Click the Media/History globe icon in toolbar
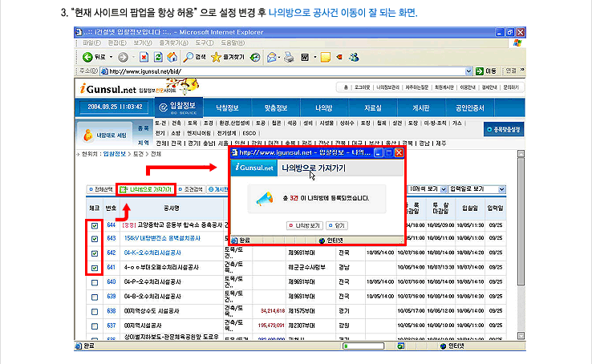This screenshot has width=592, height=364. 255,58
